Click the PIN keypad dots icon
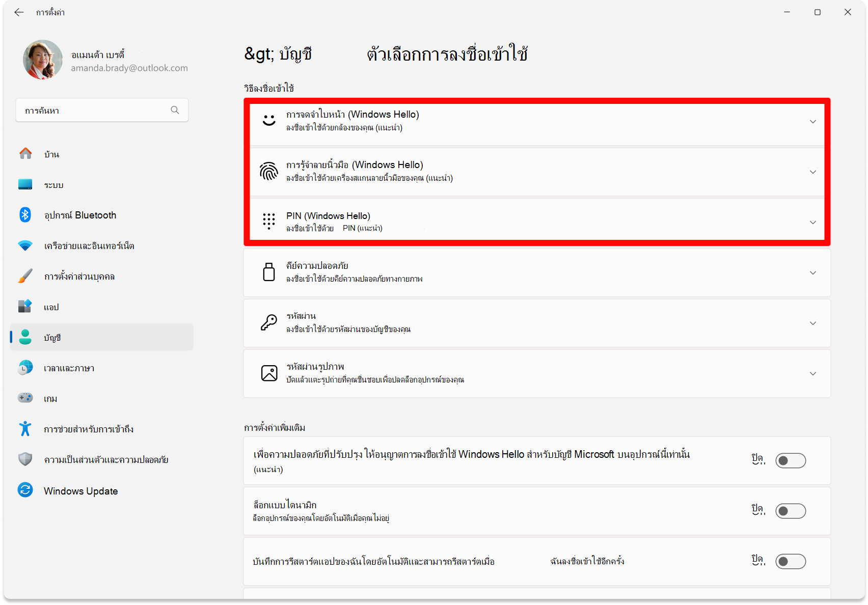The width and height of the screenshot is (868, 605). point(269,222)
